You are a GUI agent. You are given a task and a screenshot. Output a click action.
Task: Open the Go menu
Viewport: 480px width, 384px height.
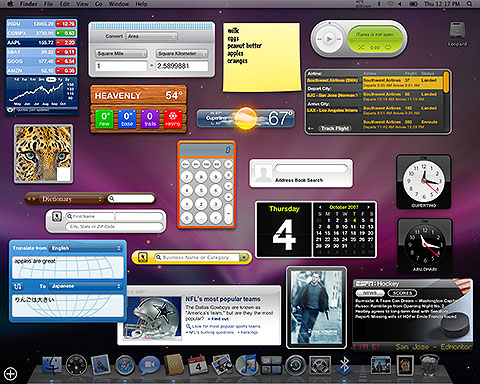coord(98,4)
